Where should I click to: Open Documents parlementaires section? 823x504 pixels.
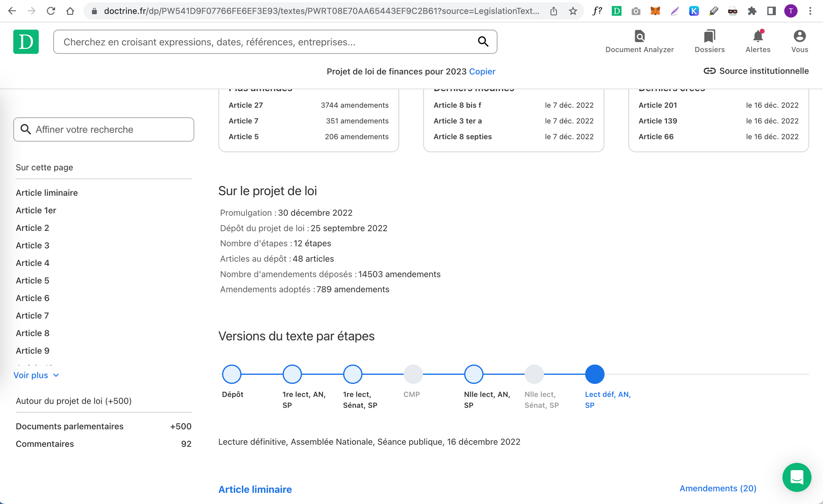pos(70,426)
